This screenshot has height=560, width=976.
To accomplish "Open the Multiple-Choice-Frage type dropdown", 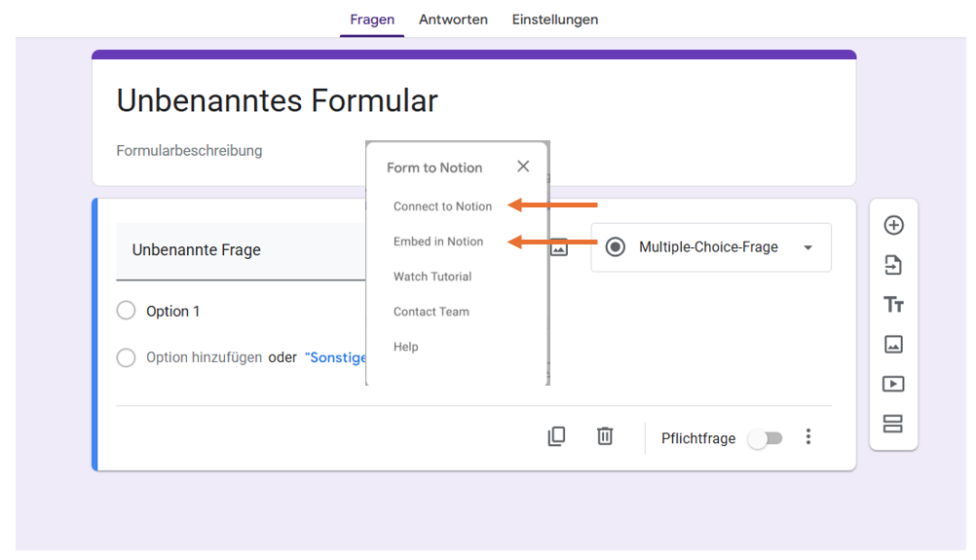I will pyautogui.click(x=711, y=247).
